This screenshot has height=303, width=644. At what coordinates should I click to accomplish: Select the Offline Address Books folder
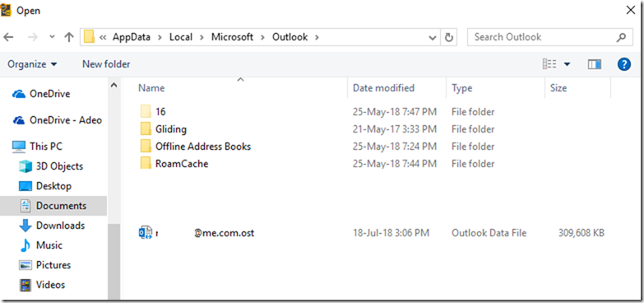click(x=203, y=147)
